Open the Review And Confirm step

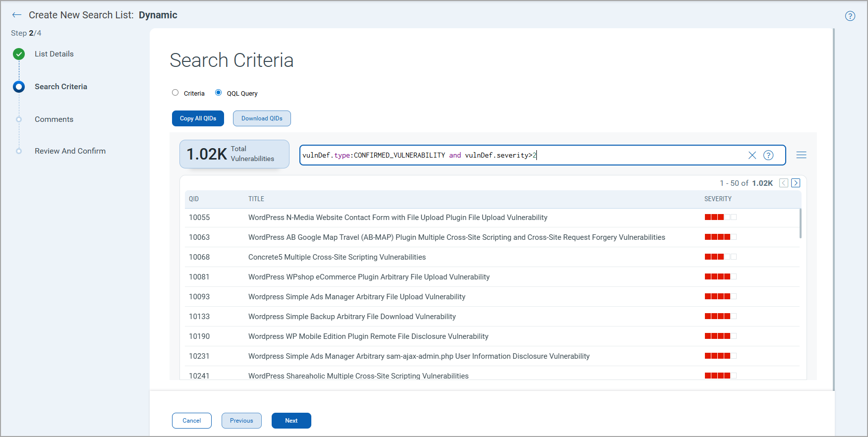70,151
